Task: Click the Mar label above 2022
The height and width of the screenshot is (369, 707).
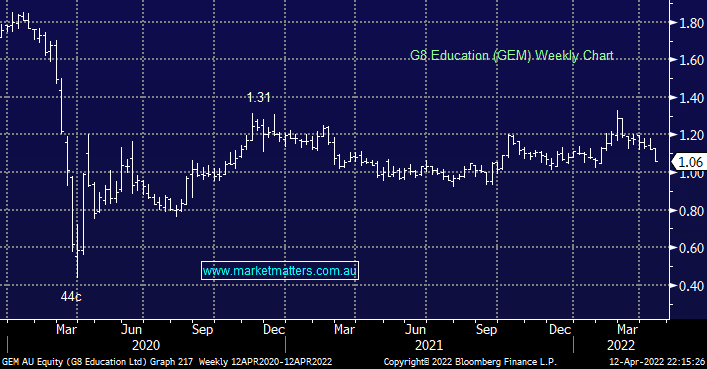Action: (627, 330)
